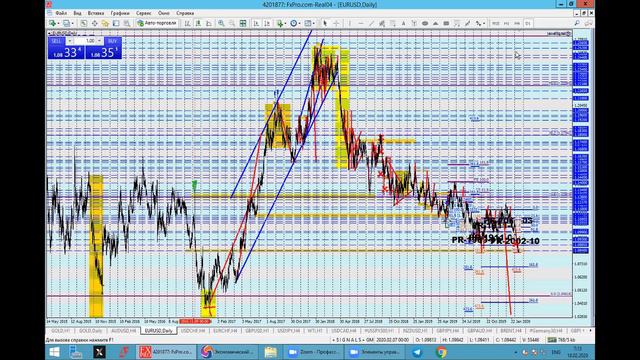
Task: Switch to USDCHF,H4 chart tab
Action: (x=193, y=331)
